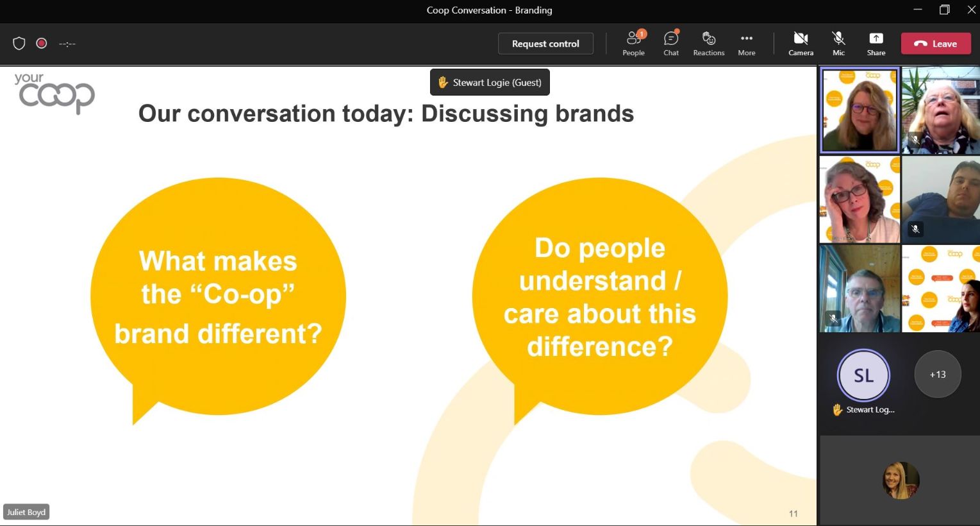
Task: Open the More actions menu
Action: [x=747, y=44]
